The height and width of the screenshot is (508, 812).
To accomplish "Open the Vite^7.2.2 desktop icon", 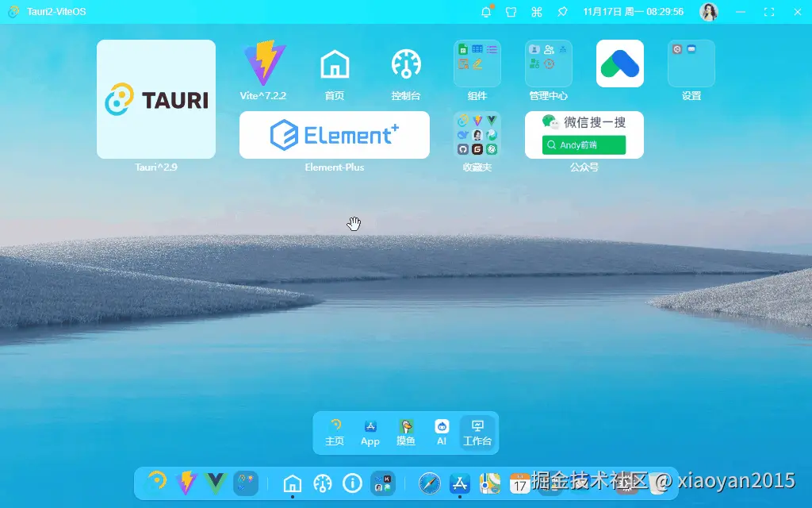I will click(263, 65).
